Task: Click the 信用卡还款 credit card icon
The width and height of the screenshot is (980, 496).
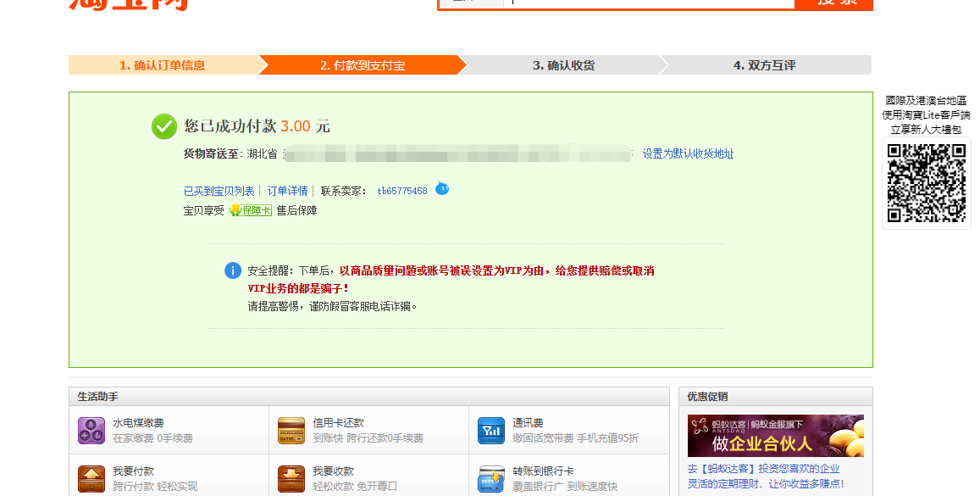Action: click(x=291, y=431)
